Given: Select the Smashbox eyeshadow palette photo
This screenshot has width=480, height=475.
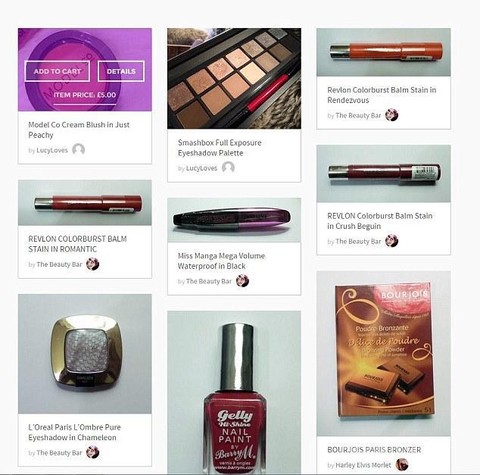Looking at the screenshot, I should (x=234, y=78).
